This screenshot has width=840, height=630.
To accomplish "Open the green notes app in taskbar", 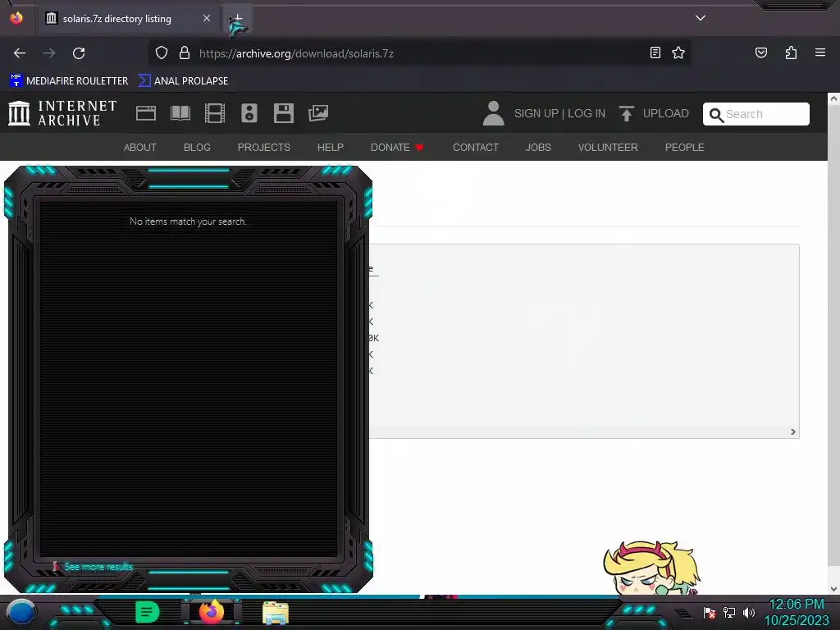I will [x=148, y=612].
